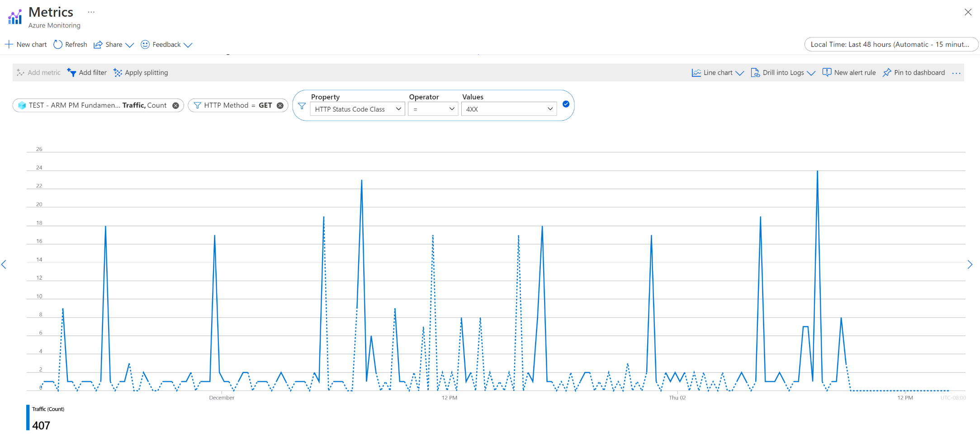Pin chart to dashboard
Screen dimensions: 980x437
[914, 72]
